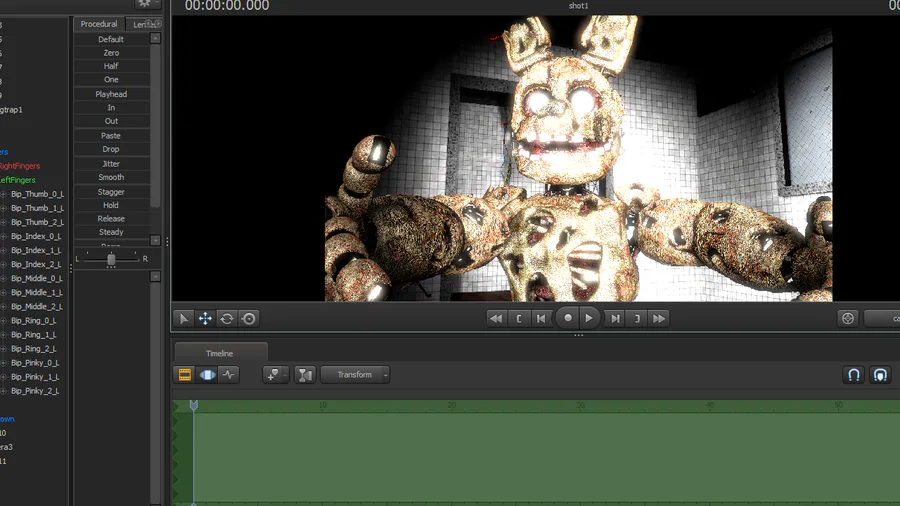This screenshot has width=900, height=506.
Task: Open the partly hidden tab beside Procedural
Action: tap(140, 24)
